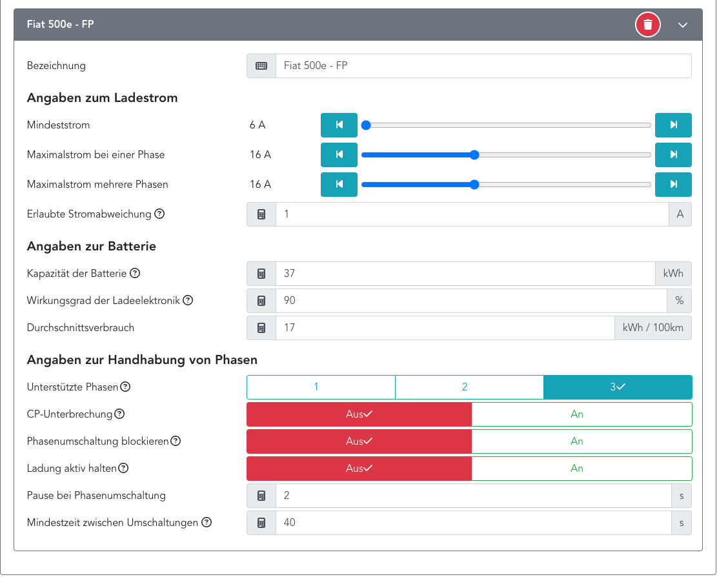Edit battery capacity value 37

pos(466,274)
